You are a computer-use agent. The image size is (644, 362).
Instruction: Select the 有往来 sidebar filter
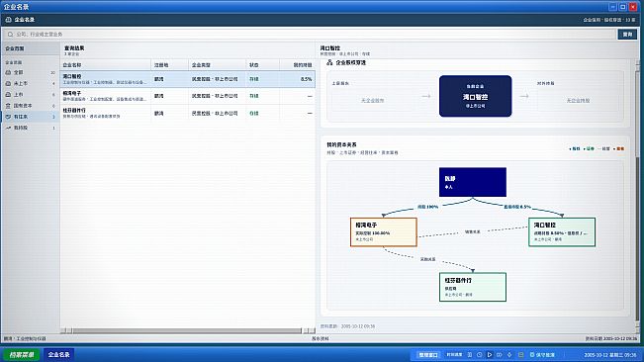click(x=30, y=117)
